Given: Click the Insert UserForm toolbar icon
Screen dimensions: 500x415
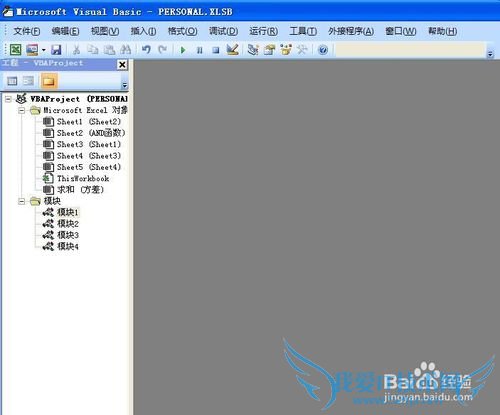Looking at the screenshot, I should (x=32, y=50).
